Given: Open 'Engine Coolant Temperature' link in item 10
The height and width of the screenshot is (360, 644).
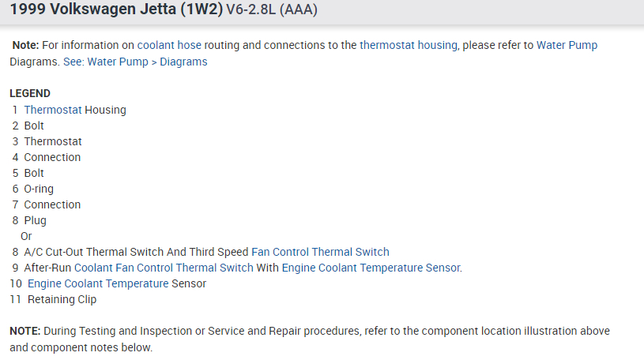Looking at the screenshot, I should (x=98, y=283).
